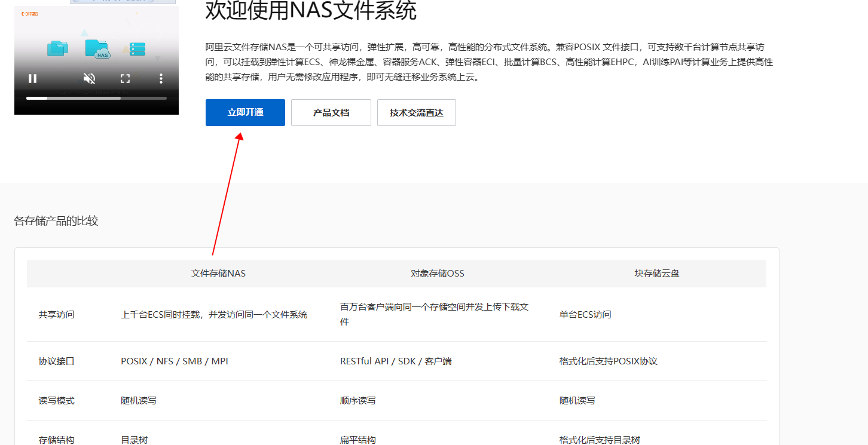Click the 扁平结构 cell

pyautogui.click(x=358, y=440)
